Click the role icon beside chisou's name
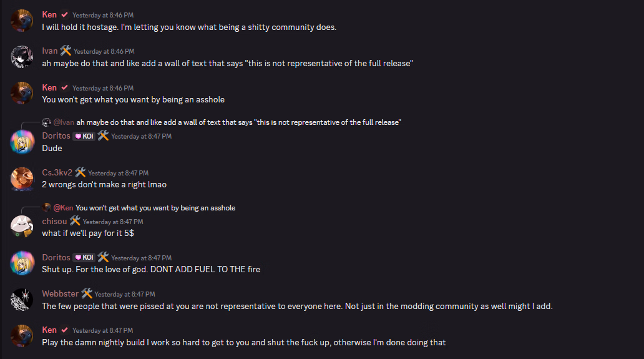Screen dimensions: 644x359 (75, 221)
